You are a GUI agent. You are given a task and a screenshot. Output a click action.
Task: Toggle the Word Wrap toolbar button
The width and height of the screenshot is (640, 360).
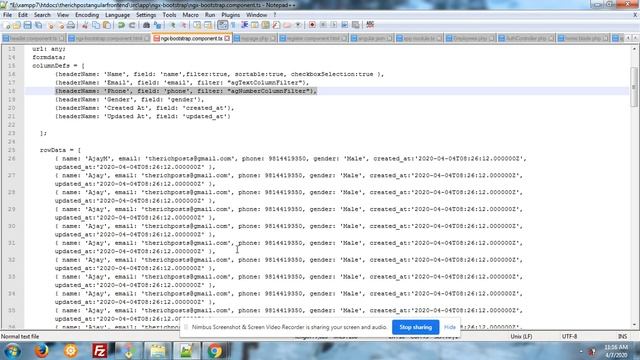[222, 25]
